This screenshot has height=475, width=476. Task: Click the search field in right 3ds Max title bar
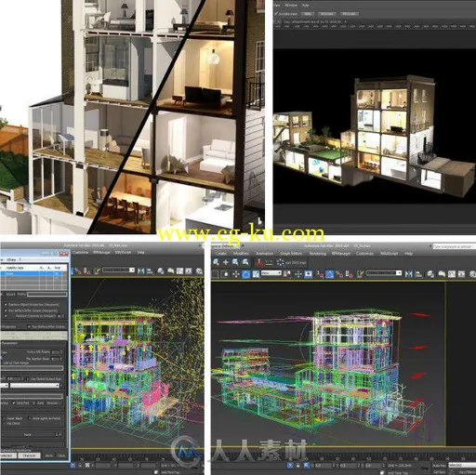click(x=454, y=246)
